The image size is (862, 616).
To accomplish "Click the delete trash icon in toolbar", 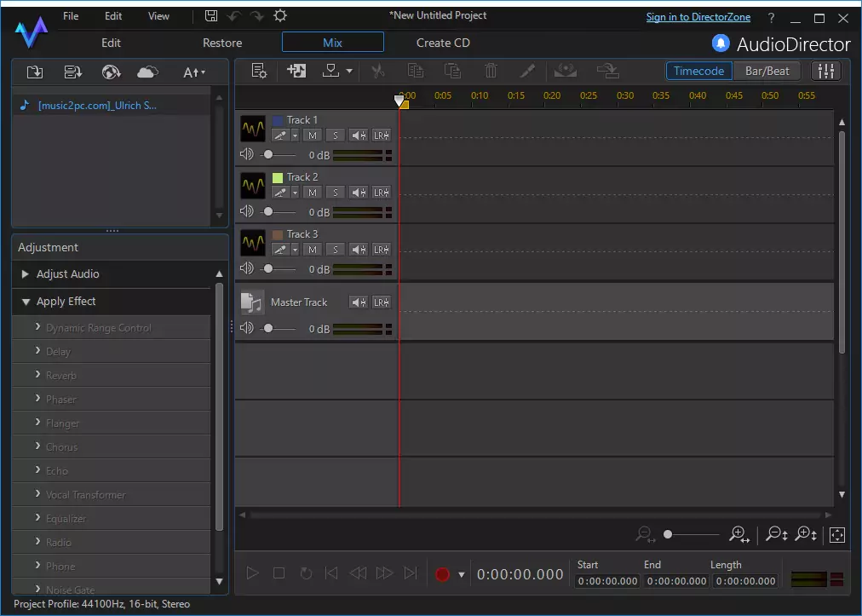I will pos(491,71).
